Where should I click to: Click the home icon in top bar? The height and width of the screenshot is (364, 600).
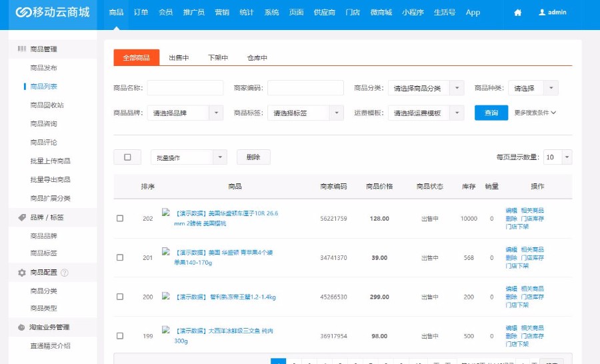tap(518, 13)
